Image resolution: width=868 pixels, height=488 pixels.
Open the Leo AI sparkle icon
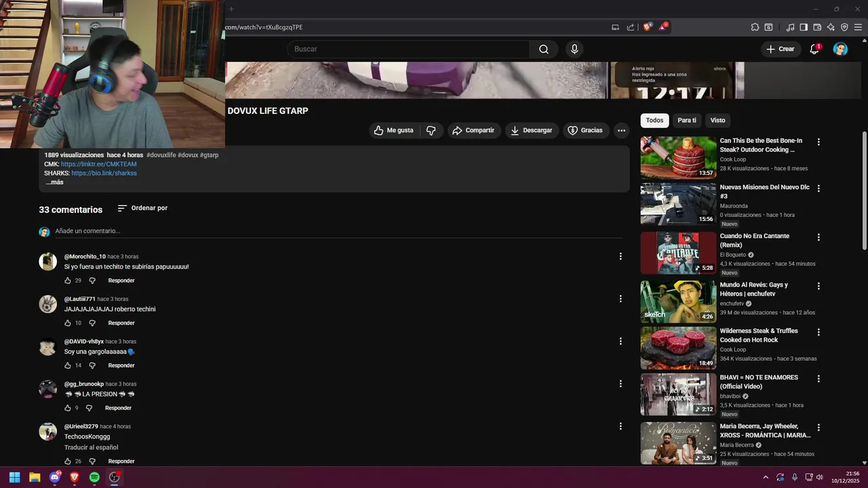point(831,27)
